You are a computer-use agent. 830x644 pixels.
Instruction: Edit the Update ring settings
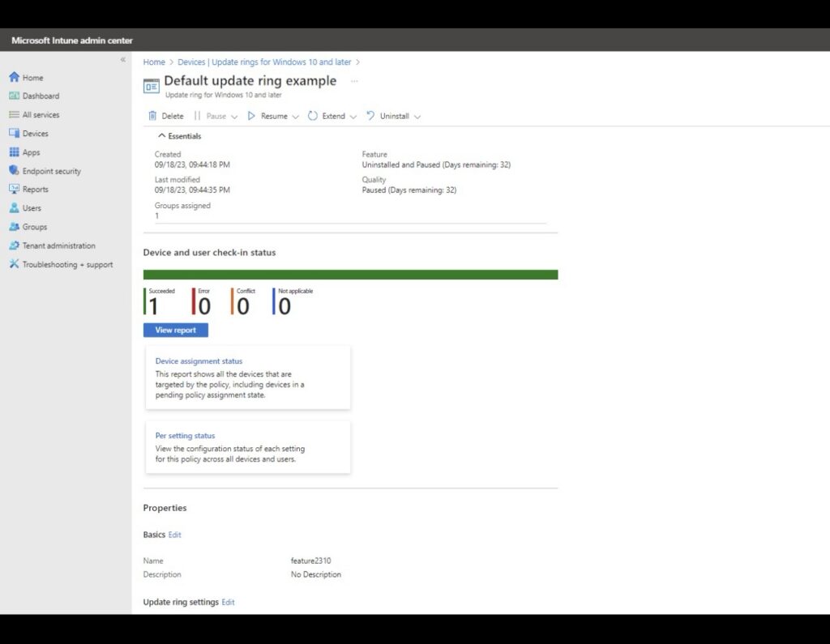click(228, 603)
